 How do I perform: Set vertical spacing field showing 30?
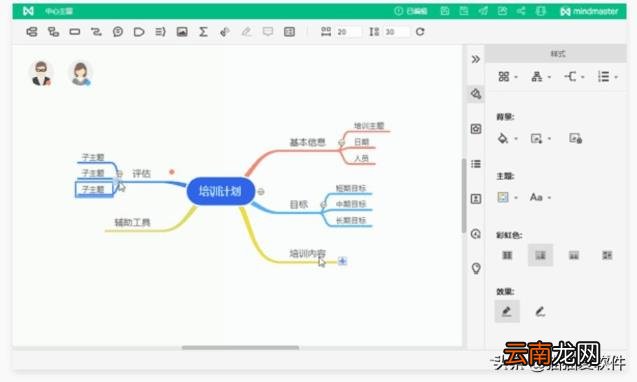pyautogui.click(x=396, y=32)
